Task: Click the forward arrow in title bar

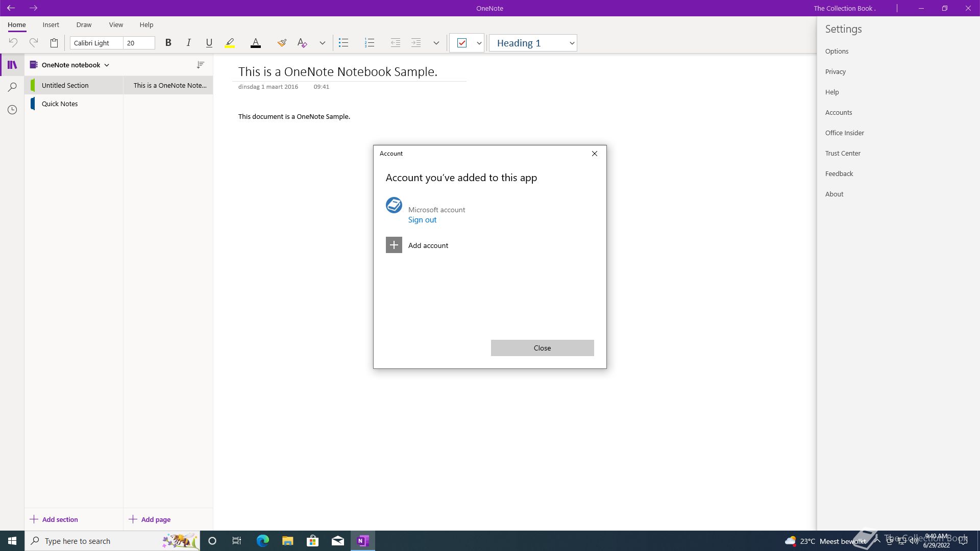Action: (34, 8)
